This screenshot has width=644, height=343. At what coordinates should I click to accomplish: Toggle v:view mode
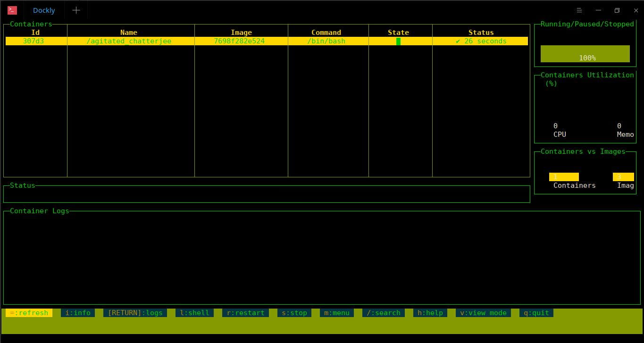[483, 313]
